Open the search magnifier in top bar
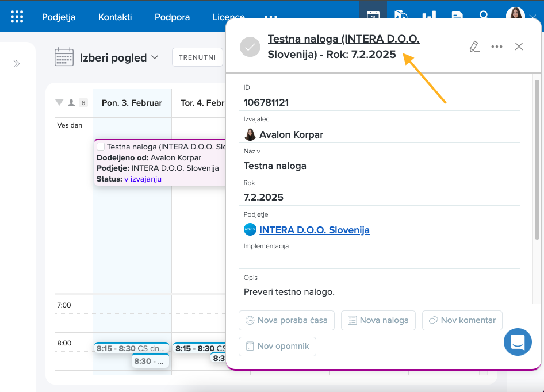Image resolution: width=544 pixels, height=392 pixels. point(484,16)
